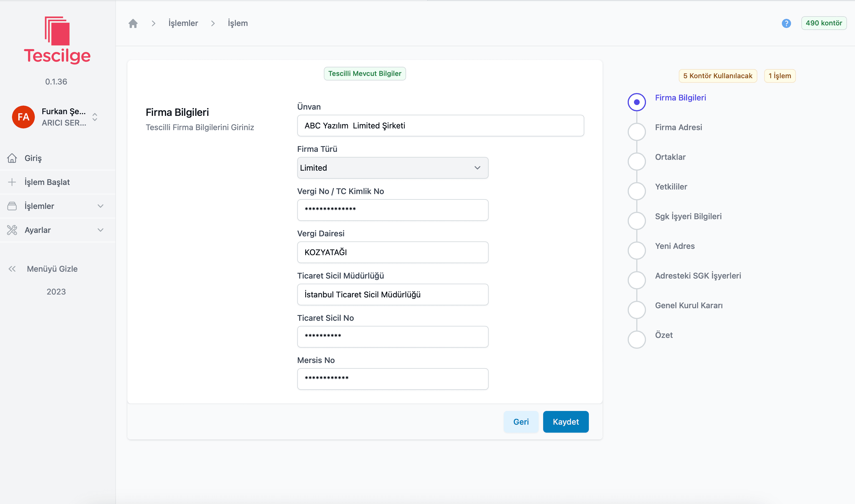Click the FA user avatar

(x=23, y=117)
